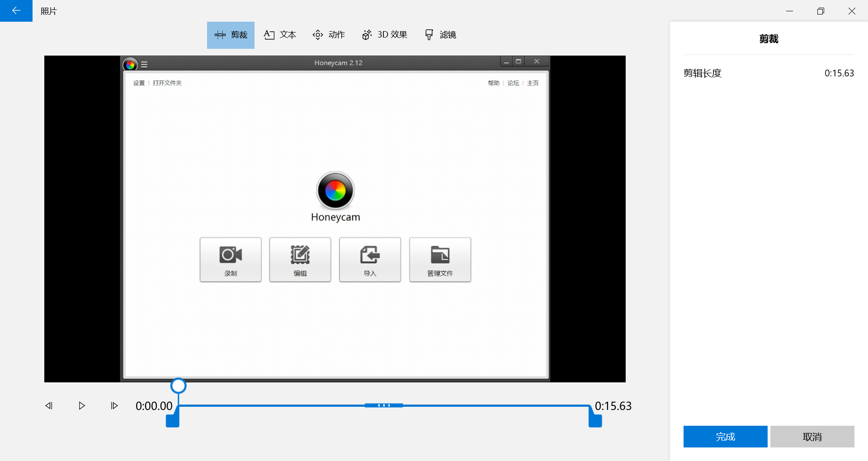Click the trim end handle
The width and height of the screenshot is (868, 461).
click(595, 420)
